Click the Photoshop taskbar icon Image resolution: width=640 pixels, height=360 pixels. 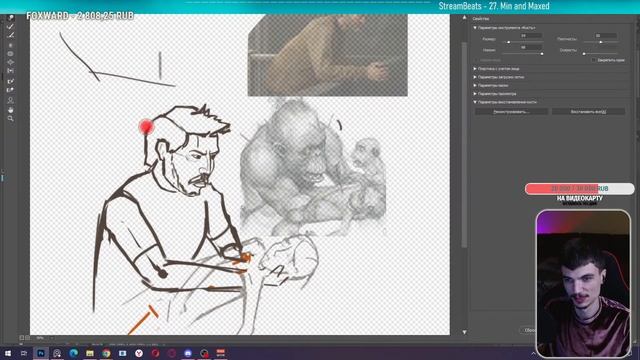[41, 353]
